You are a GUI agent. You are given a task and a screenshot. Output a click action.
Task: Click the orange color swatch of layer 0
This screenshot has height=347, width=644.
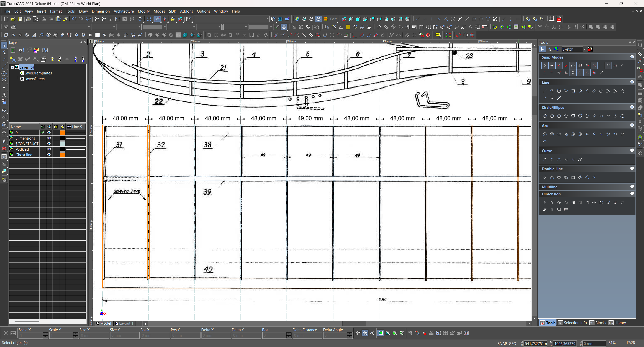[x=62, y=133]
